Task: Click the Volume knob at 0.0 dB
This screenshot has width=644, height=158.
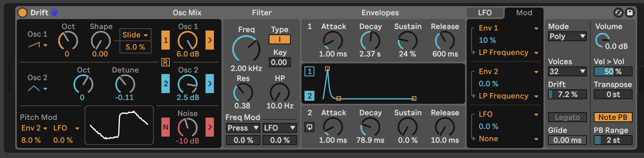Action: click(x=603, y=40)
